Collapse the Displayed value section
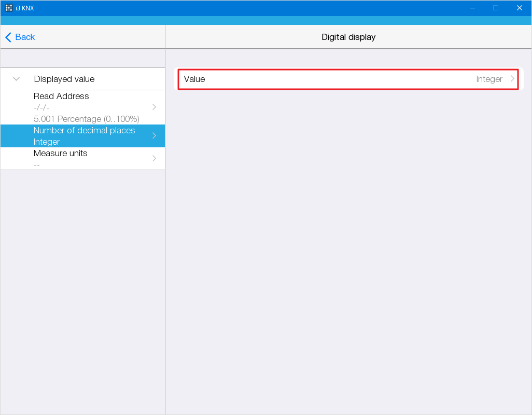 click(x=17, y=79)
